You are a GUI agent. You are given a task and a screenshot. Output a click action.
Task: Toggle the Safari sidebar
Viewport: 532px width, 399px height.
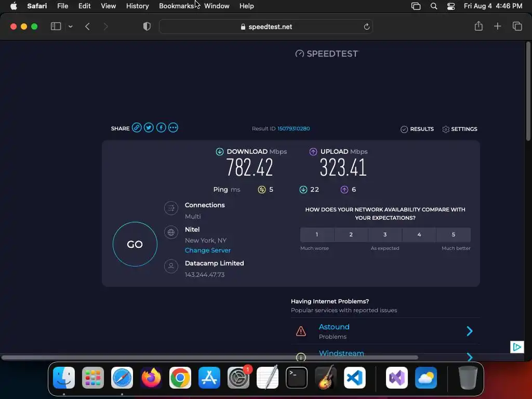click(56, 26)
